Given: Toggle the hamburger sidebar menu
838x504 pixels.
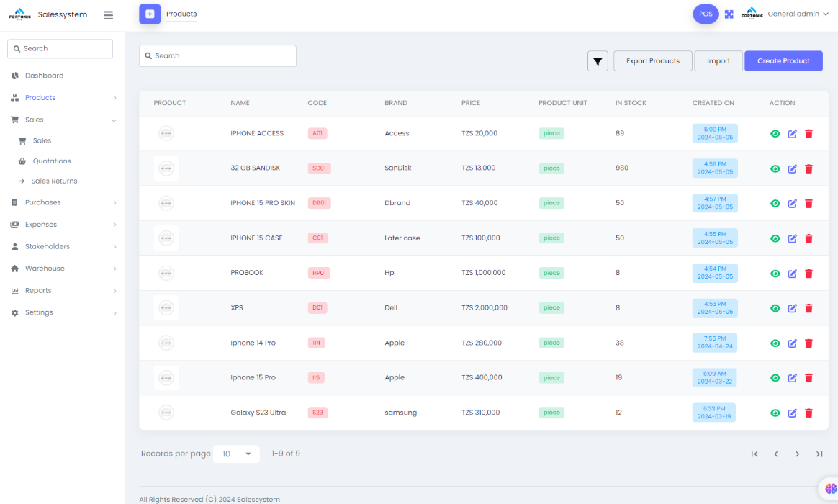Looking at the screenshot, I should pos(108,14).
